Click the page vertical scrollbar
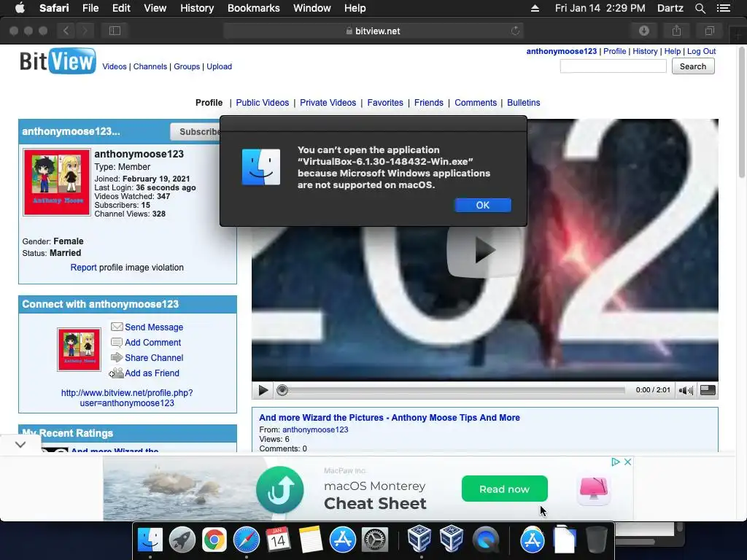The image size is (747, 560). click(742, 113)
